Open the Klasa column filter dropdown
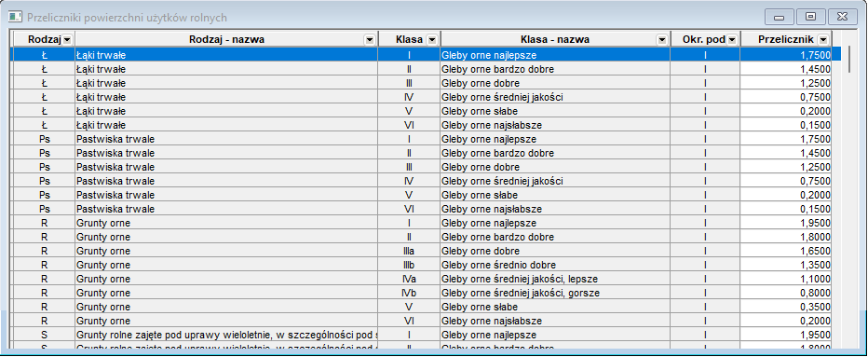Screen dimensions: 868x357 [432, 39]
